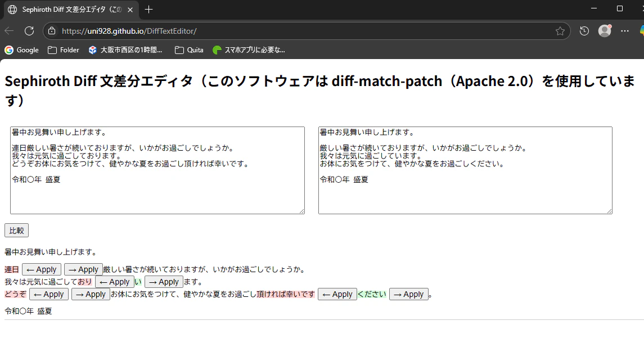
Task: Click the diff line 暑中お見舞い申し上げます。
Action: click(x=51, y=252)
